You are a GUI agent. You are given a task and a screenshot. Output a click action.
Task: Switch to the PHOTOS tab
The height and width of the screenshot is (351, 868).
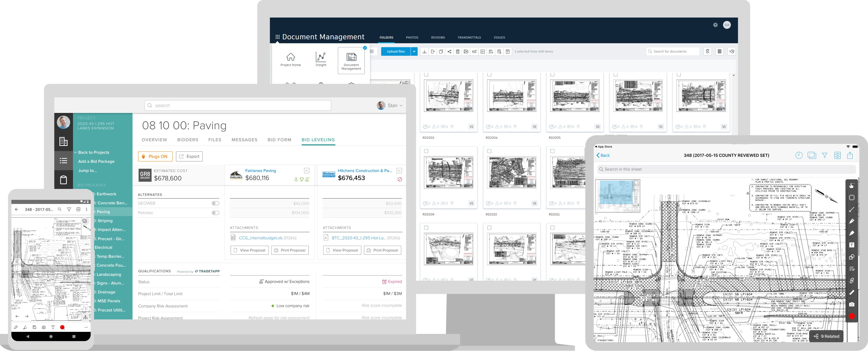(x=412, y=37)
